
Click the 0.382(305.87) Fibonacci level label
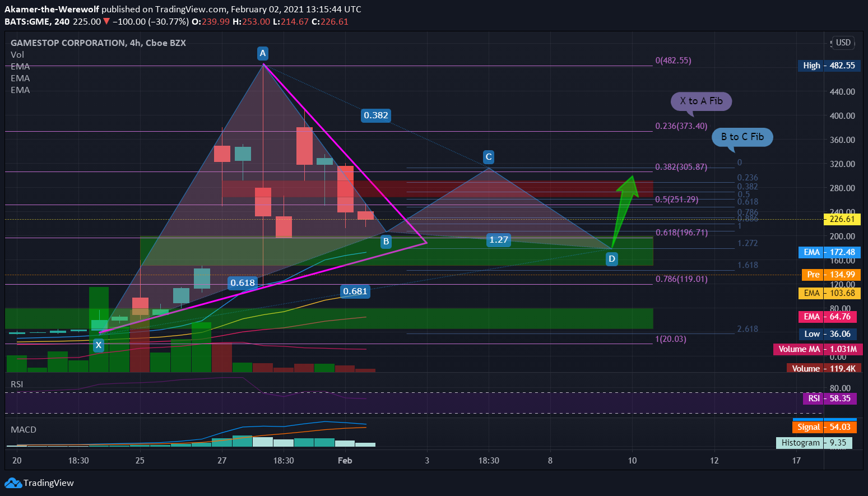tap(681, 167)
